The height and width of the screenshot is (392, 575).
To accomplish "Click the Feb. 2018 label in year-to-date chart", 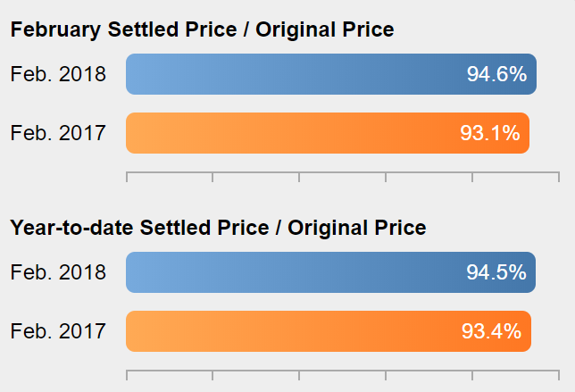I will tap(58, 272).
